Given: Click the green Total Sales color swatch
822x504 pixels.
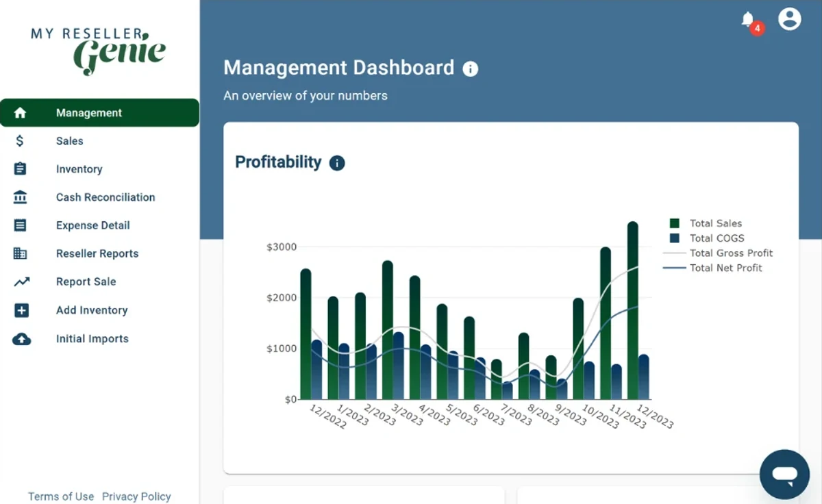Looking at the screenshot, I should coord(674,223).
